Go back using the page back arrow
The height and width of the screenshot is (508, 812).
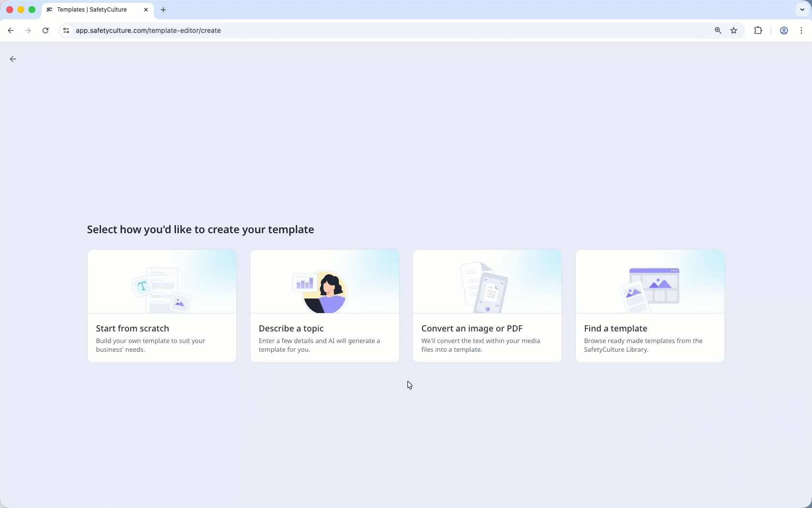tap(13, 59)
